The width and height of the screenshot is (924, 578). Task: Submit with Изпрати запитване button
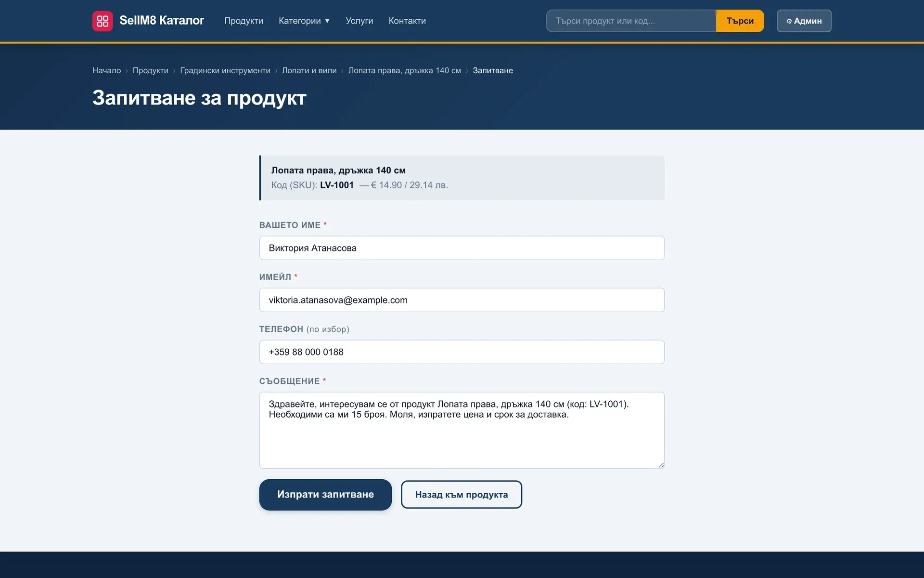point(325,495)
